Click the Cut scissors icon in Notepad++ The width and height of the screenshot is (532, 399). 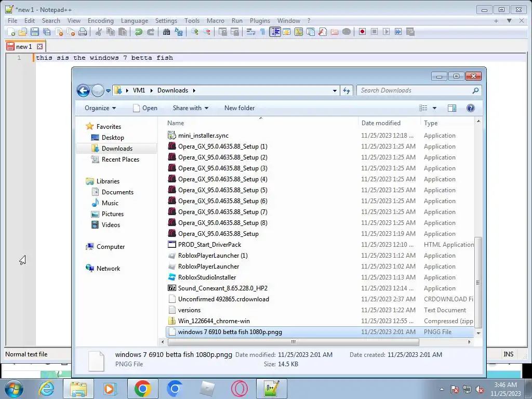point(98,32)
